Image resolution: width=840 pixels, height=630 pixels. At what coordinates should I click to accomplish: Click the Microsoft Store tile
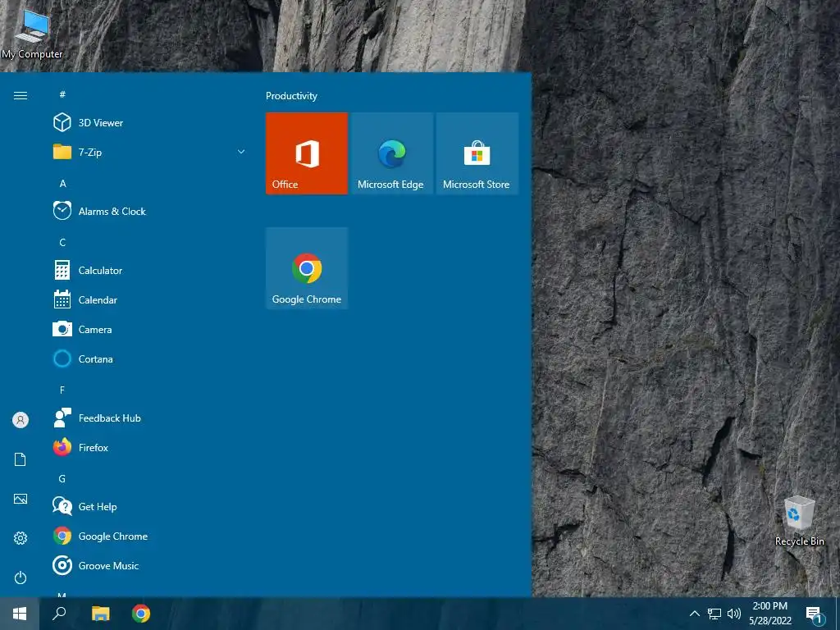coord(477,153)
